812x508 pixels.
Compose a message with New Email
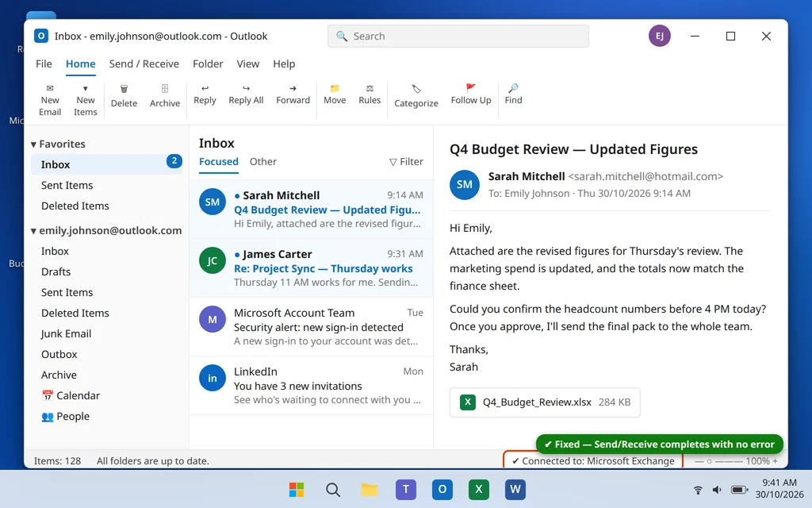50,100
